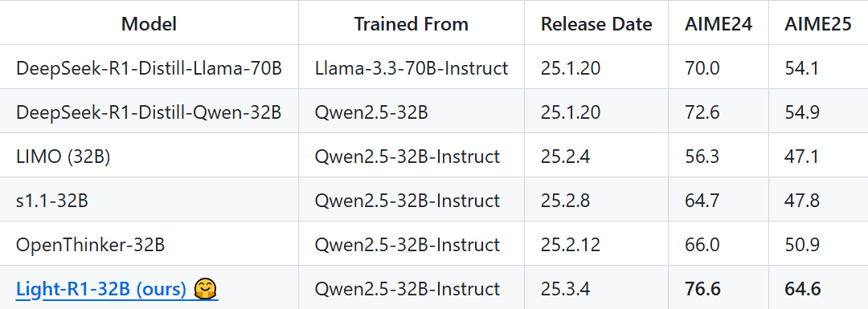
Task: Click the Qwen2.5-32B base model cell
Action: point(371,112)
